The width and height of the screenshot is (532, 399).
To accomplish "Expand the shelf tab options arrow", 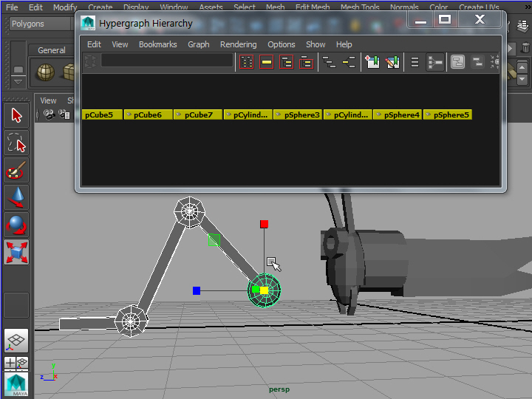I will click(x=18, y=82).
